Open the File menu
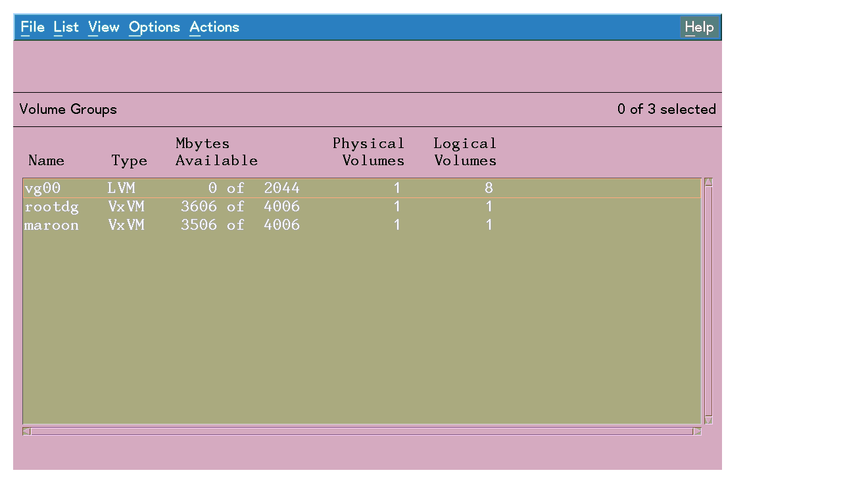The image size is (868, 483). 32,27
